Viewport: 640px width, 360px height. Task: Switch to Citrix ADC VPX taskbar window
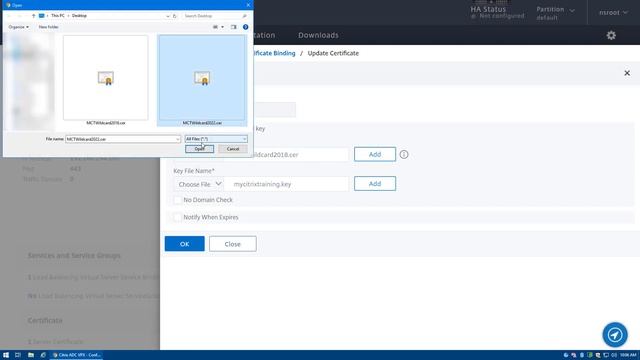click(x=76, y=355)
